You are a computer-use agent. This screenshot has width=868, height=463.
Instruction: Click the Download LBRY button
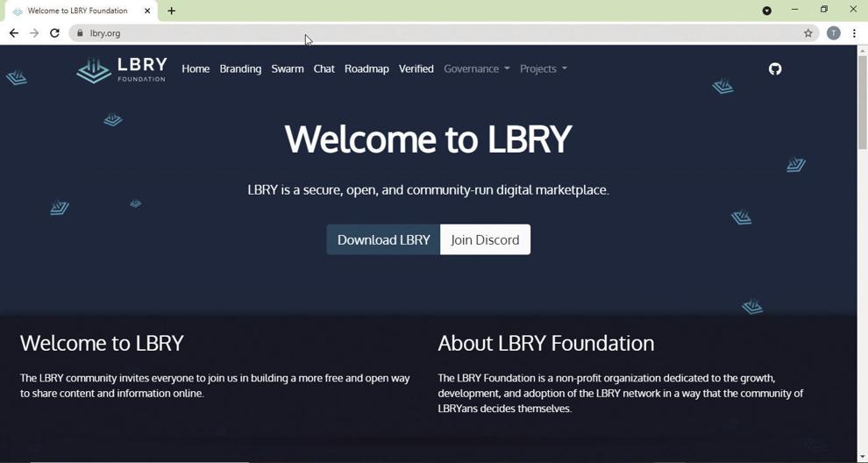coord(383,239)
